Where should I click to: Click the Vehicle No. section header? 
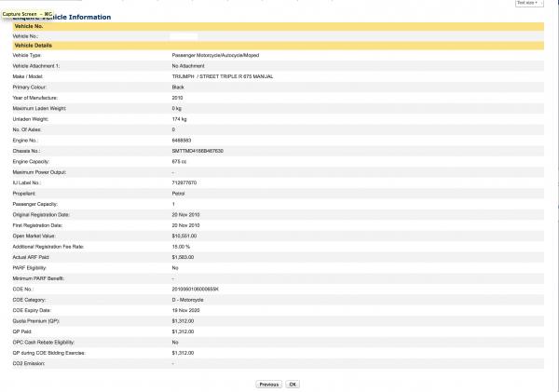pos(278,26)
